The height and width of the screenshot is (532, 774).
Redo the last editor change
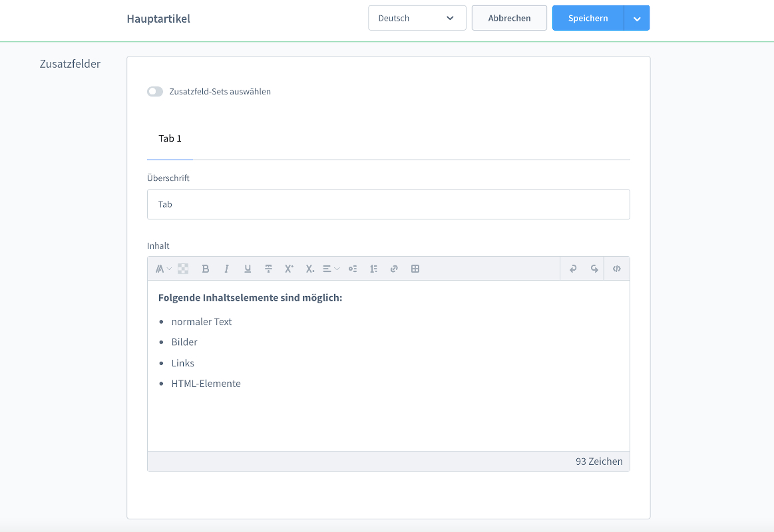[x=594, y=269]
